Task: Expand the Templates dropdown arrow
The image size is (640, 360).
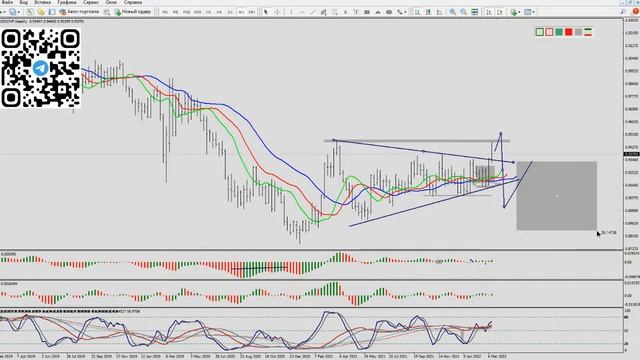Action: tap(533, 12)
